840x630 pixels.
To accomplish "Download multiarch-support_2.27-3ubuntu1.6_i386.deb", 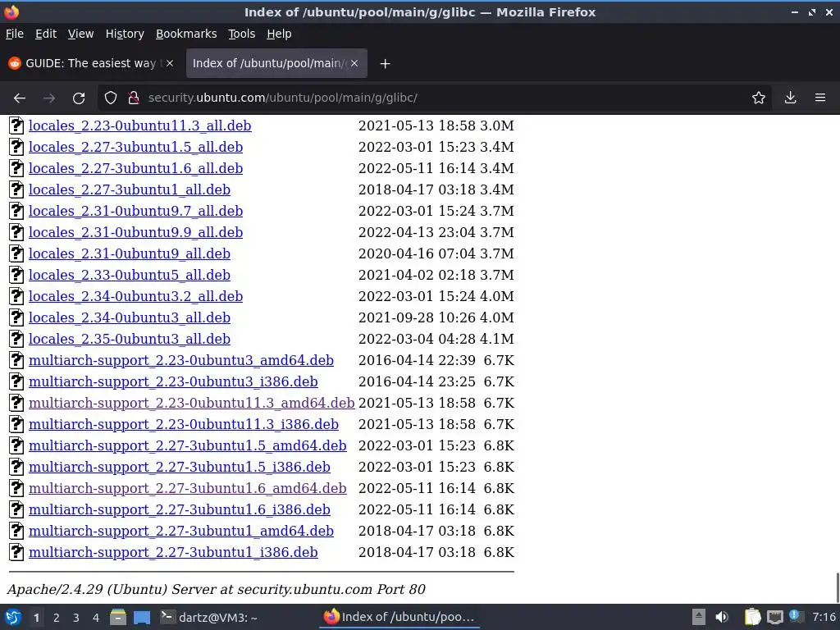I will [x=180, y=509].
